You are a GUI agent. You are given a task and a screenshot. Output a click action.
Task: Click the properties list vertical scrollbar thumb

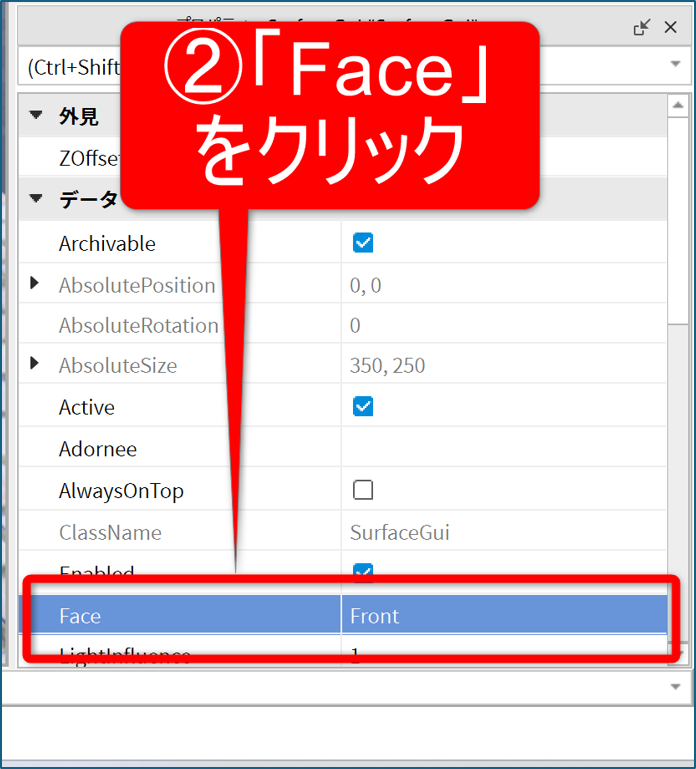pos(678,220)
